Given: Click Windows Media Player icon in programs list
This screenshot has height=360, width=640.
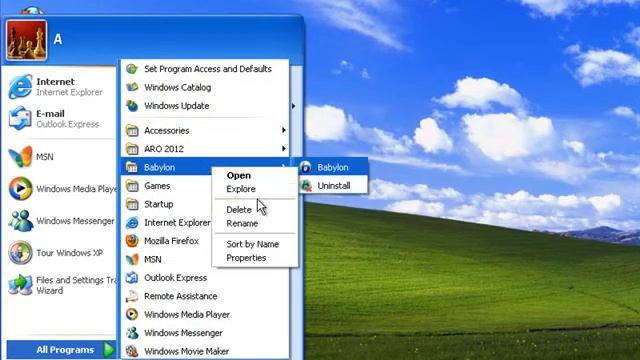Looking at the screenshot, I should pyautogui.click(x=132, y=314).
